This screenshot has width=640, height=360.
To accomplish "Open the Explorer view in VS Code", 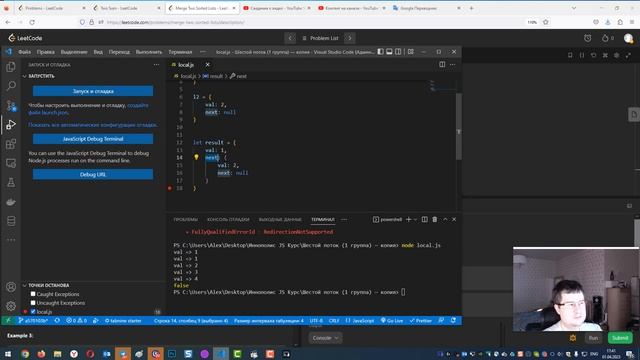I will pyautogui.click(x=11, y=67).
